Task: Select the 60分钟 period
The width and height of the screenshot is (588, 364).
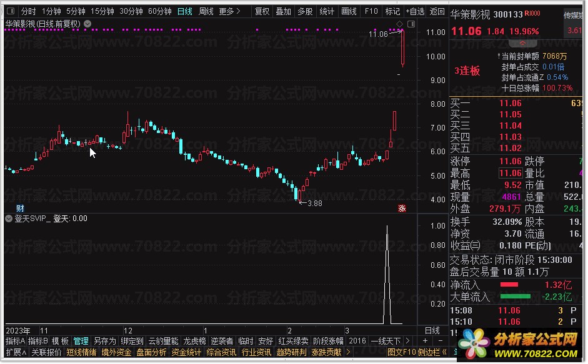Action: click(160, 11)
